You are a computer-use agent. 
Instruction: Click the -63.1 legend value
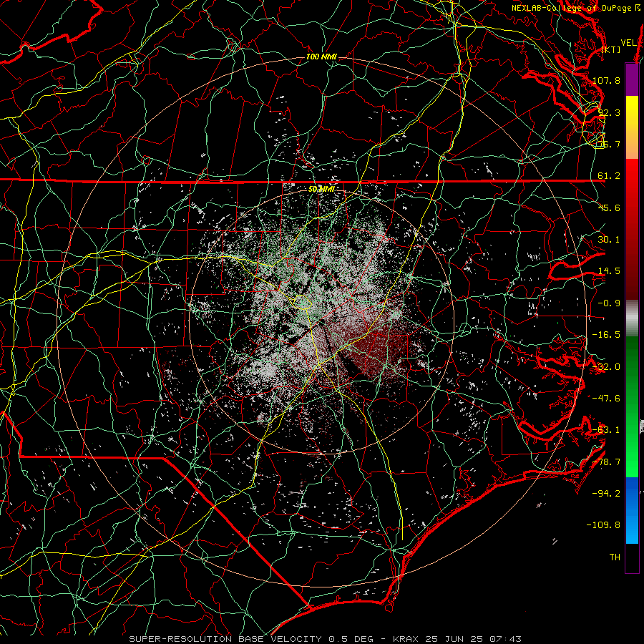pyautogui.click(x=606, y=430)
